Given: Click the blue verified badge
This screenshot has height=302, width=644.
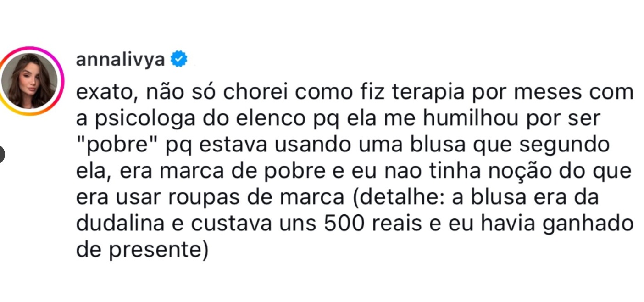Looking at the screenshot, I should click(179, 60).
